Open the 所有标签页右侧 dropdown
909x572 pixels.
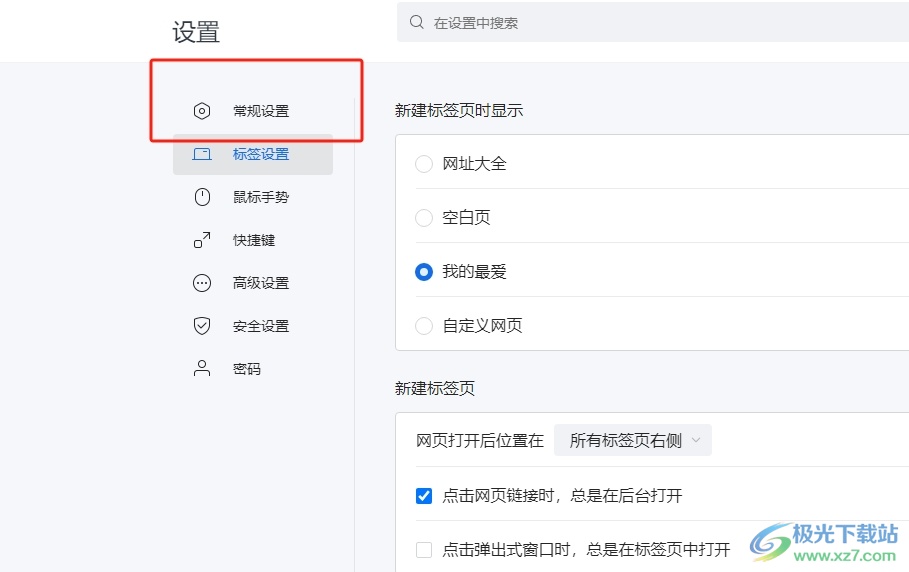tap(633, 440)
